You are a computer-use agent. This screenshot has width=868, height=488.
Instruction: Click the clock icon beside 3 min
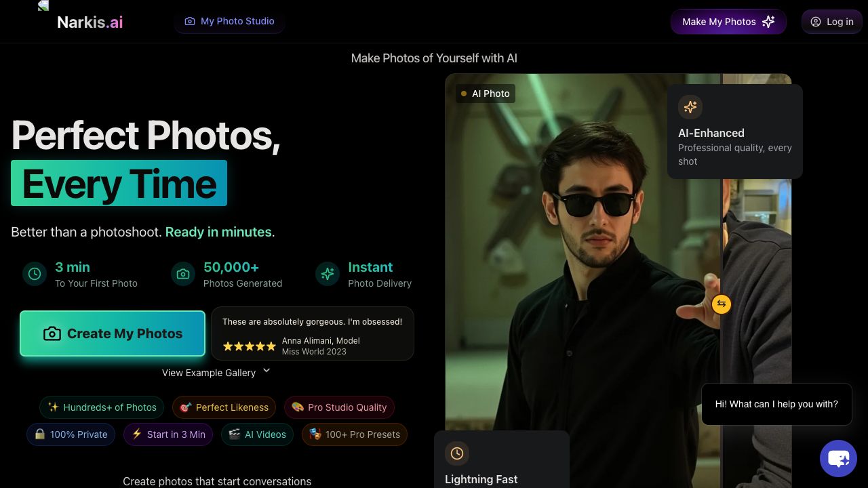[x=35, y=274]
